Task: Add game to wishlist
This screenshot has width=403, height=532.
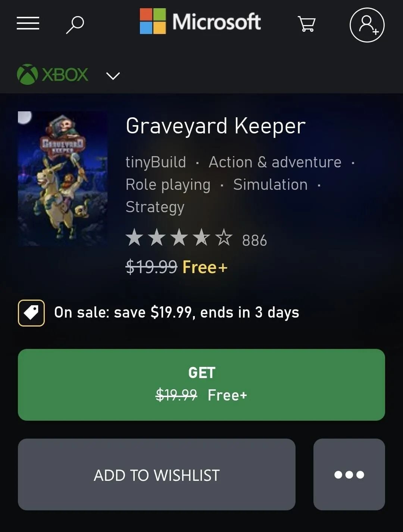Action: pyautogui.click(x=157, y=474)
